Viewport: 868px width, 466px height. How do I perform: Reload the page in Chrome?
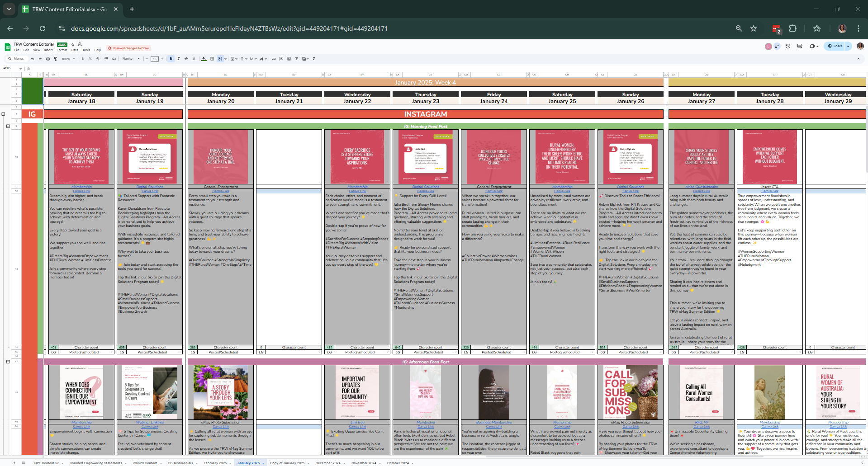click(43, 28)
